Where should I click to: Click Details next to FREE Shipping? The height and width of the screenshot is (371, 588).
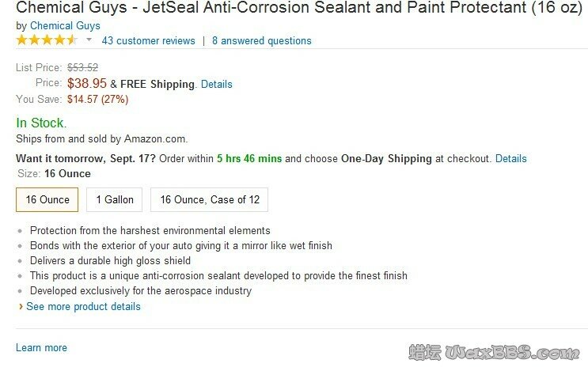coord(216,84)
